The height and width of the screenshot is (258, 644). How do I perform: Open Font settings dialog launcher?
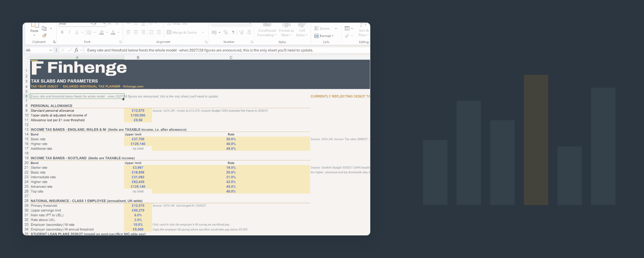(x=120, y=42)
